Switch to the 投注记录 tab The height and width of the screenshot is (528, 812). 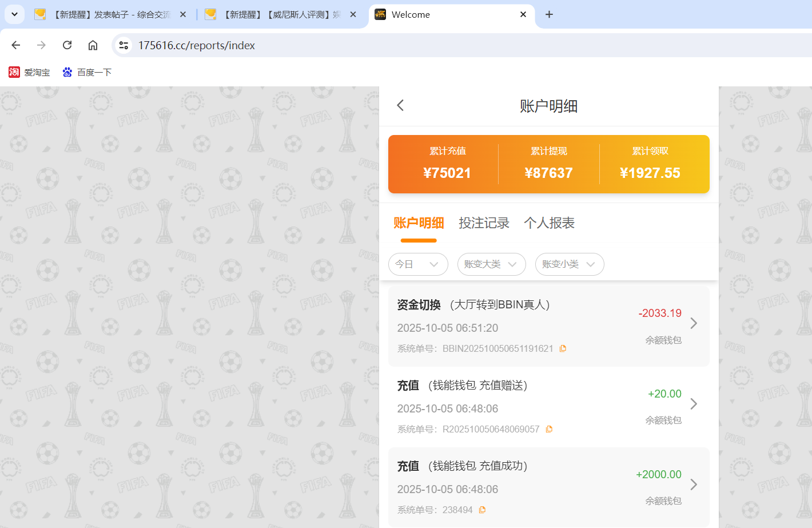pyautogui.click(x=484, y=223)
